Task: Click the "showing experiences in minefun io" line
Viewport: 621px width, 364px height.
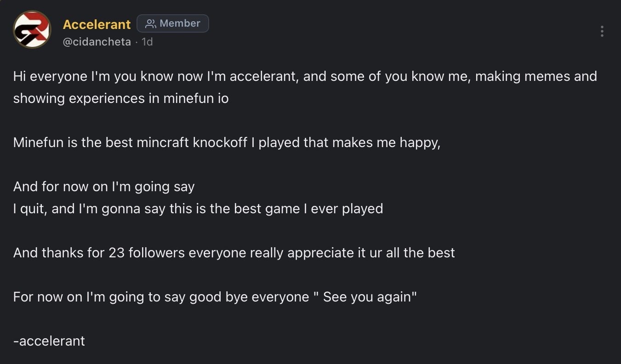Action: (120, 98)
